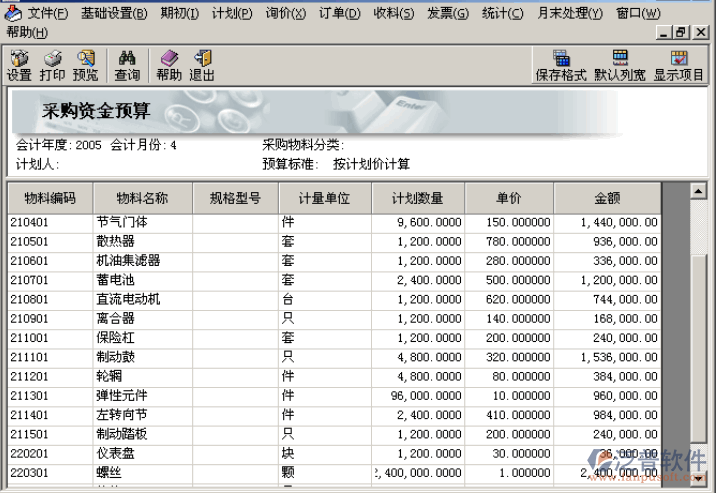Image resolution: width=717 pixels, height=493 pixels.
Task: Open the 文件(F) menu
Action: click(x=48, y=13)
